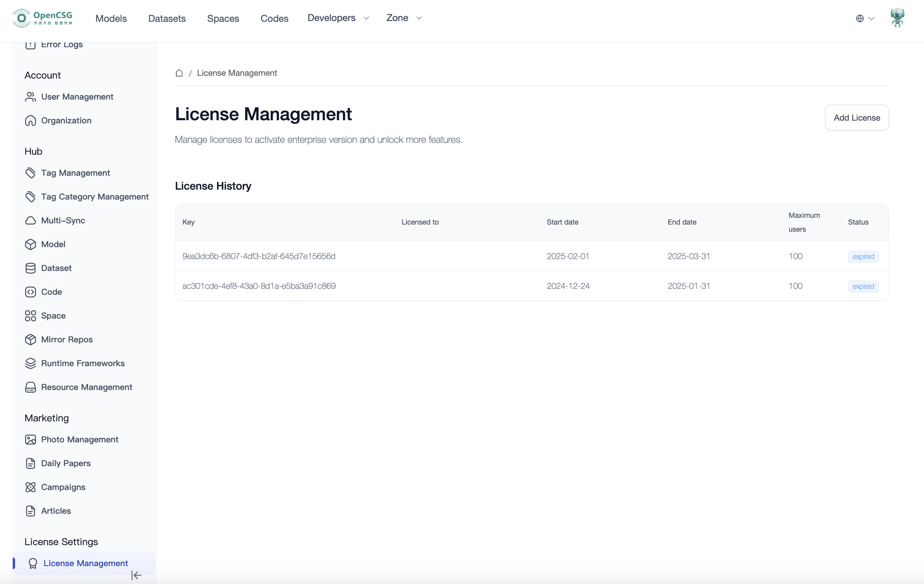Expand the Zone dropdown menu
The height and width of the screenshot is (584, 924).
[x=404, y=18]
